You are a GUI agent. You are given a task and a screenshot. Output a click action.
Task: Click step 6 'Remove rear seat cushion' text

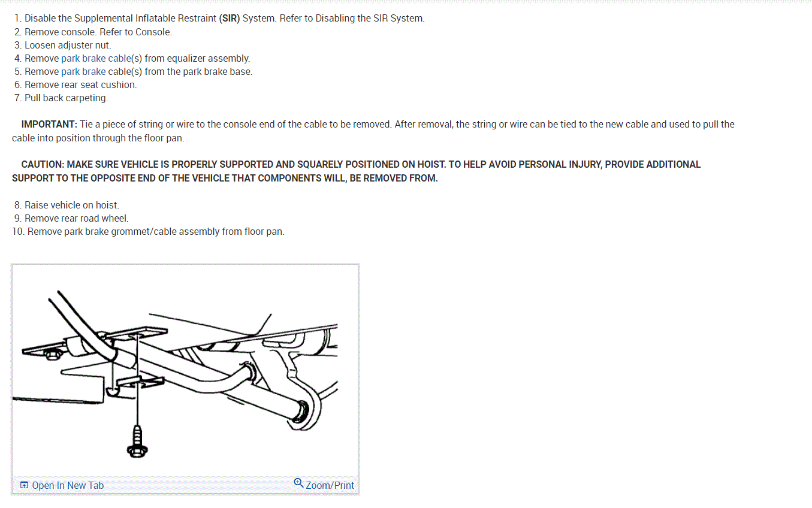pos(81,84)
